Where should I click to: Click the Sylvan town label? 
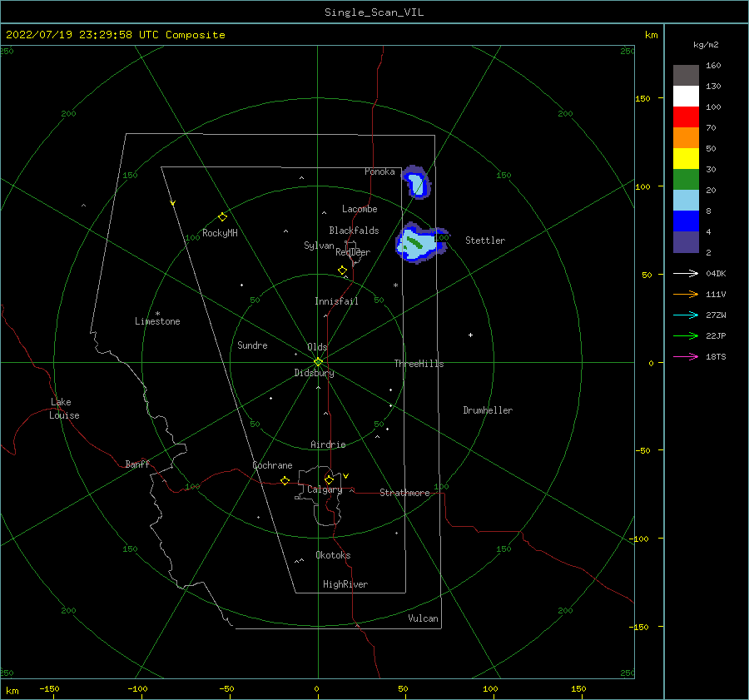pyautogui.click(x=319, y=246)
